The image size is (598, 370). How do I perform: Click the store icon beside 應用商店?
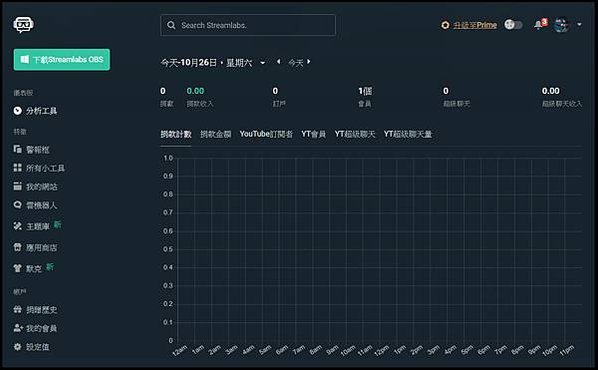tap(18, 247)
